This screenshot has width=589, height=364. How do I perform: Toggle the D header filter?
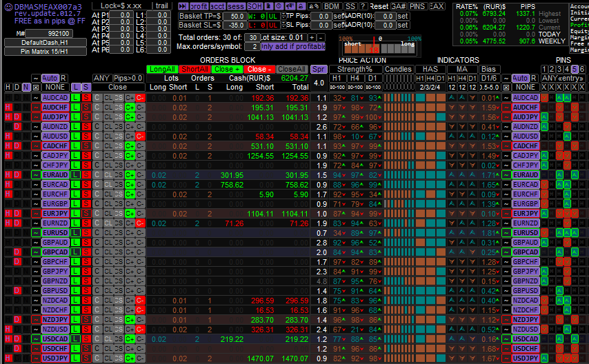pos(17,87)
